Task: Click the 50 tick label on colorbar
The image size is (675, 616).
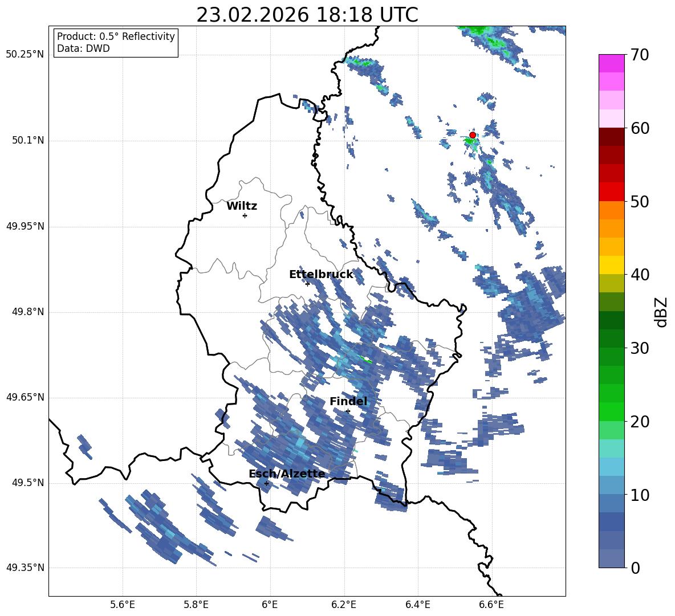Action: point(639,202)
